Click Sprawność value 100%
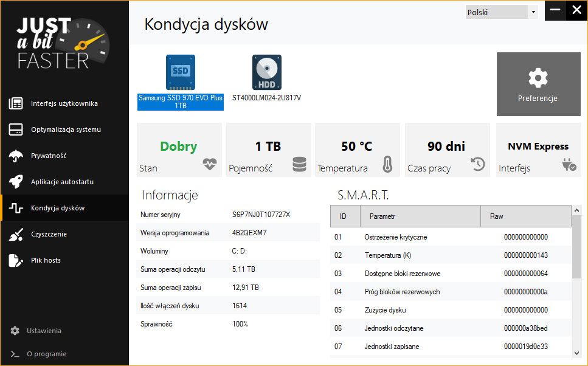 pos(240,324)
